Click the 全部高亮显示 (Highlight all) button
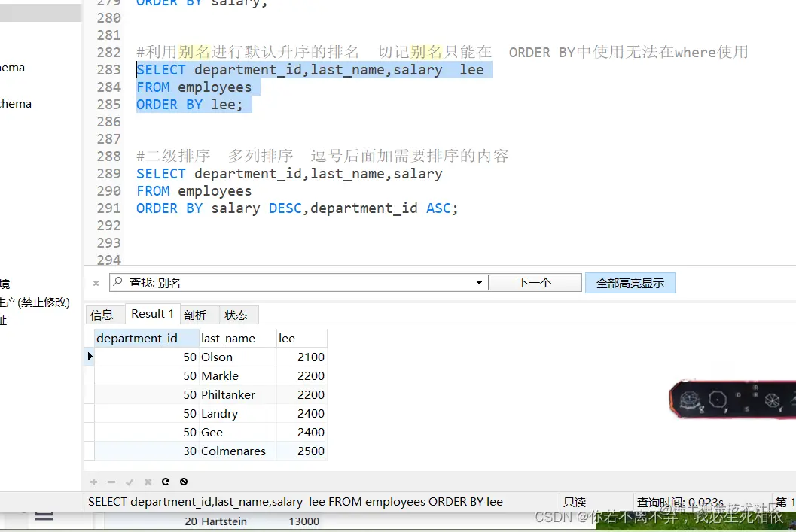The height and width of the screenshot is (532, 796). pos(630,283)
